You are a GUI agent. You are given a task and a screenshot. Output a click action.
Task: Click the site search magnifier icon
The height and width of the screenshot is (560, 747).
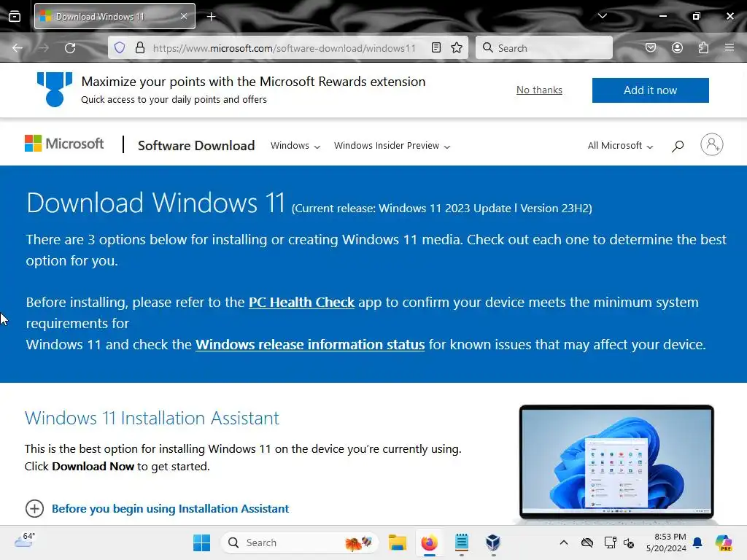678,146
